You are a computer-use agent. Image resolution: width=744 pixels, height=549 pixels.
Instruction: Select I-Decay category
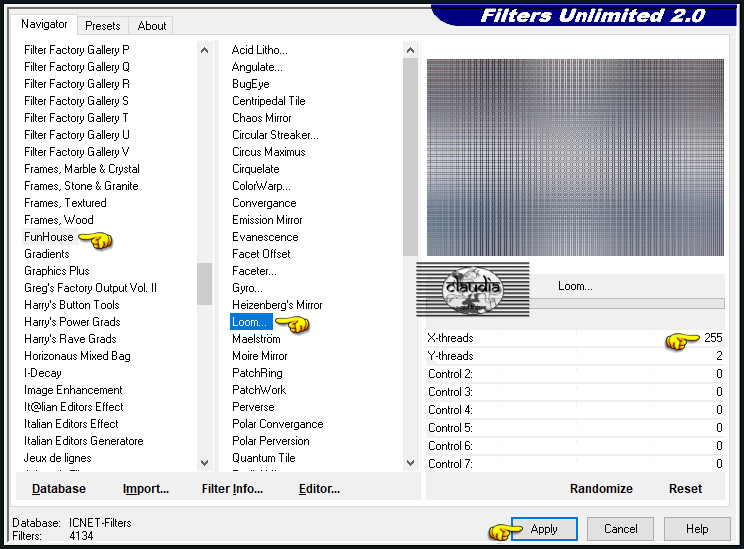[43, 373]
